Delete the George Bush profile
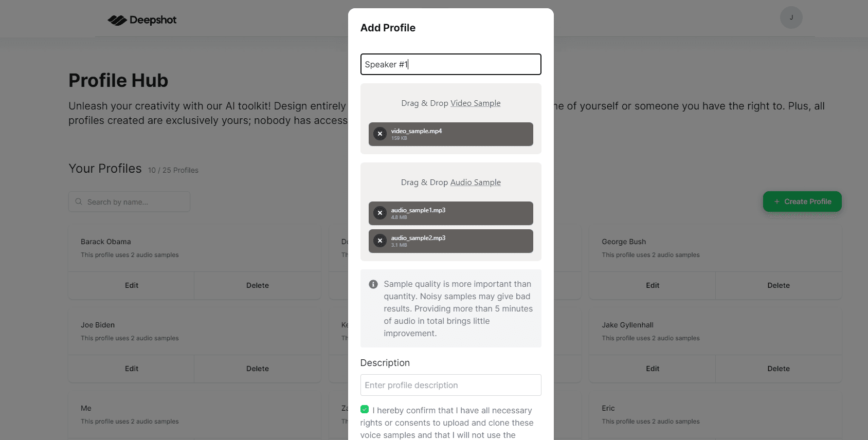Viewport: 868px width, 440px height. click(x=779, y=285)
